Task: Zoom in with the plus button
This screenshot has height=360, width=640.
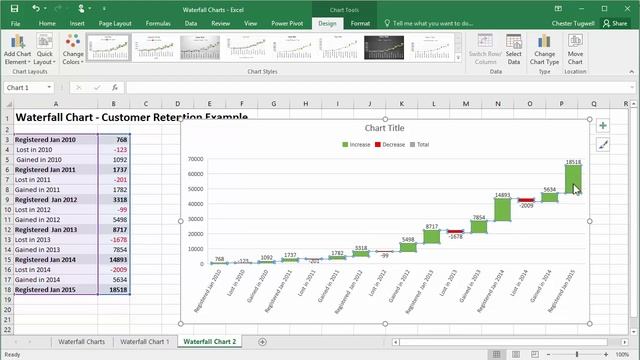Action: point(606,354)
